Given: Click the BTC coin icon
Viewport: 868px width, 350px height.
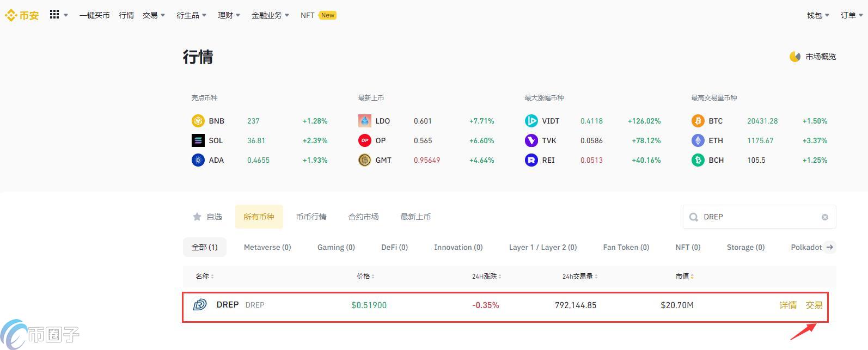Looking at the screenshot, I should click(698, 121).
